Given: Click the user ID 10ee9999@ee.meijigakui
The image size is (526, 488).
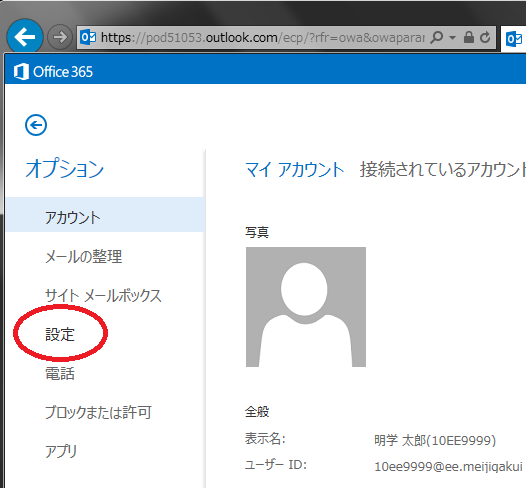Looking at the screenshot, I should [x=449, y=466].
